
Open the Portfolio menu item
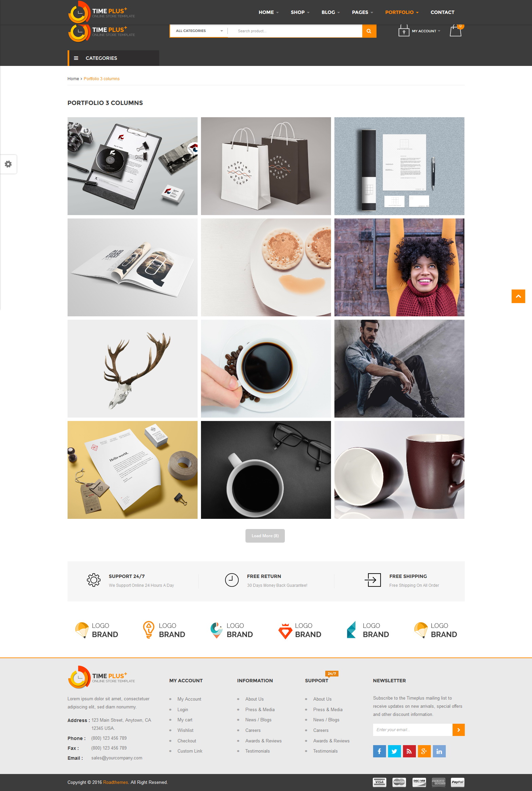click(x=402, y=12)
